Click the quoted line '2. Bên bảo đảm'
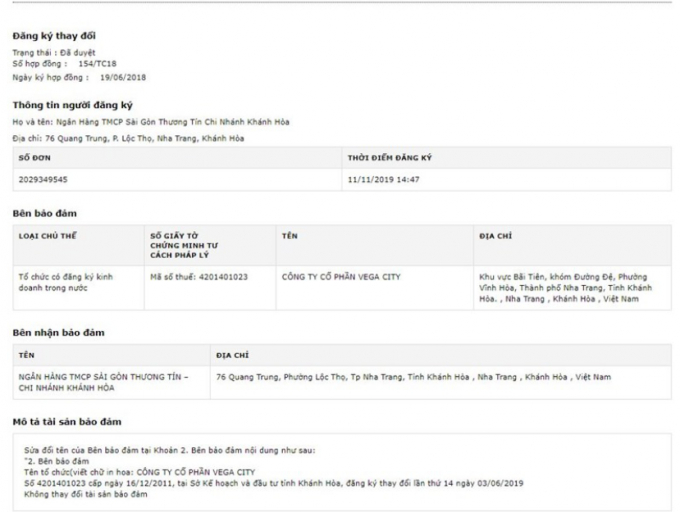680x512 pixels. coord(56,461)
